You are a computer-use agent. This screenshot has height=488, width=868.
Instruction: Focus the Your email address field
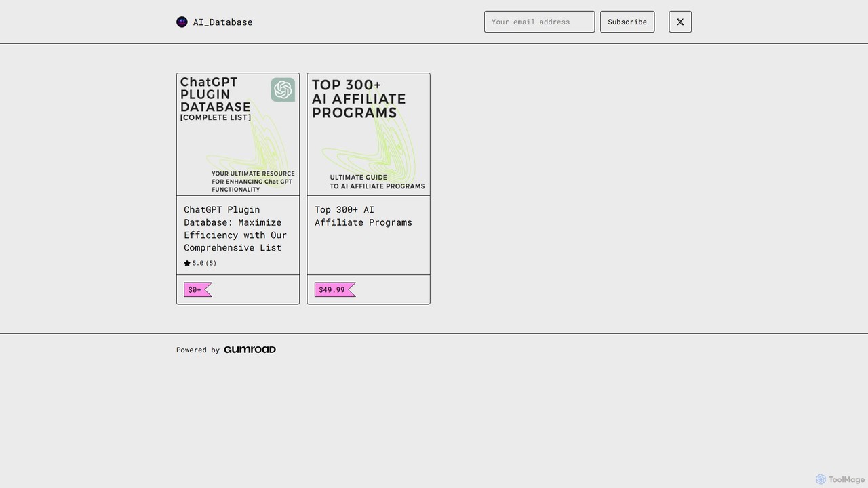point(539,22)
